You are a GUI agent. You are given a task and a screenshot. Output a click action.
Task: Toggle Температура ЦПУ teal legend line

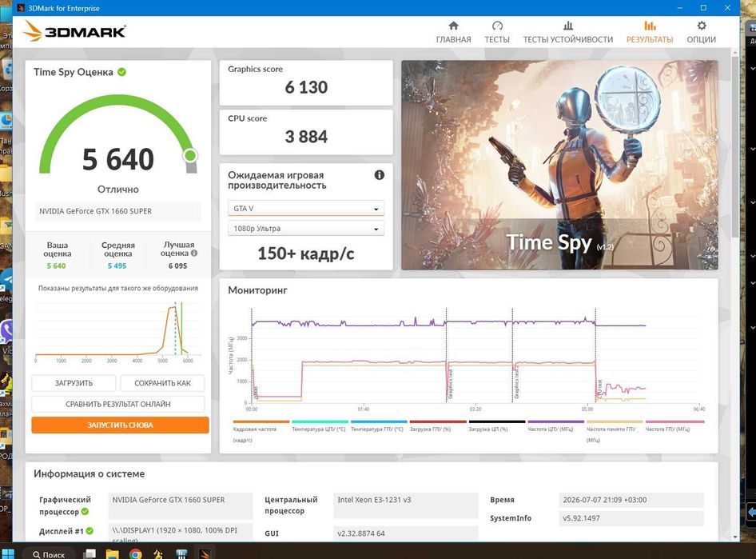click(x=320, y=421)
